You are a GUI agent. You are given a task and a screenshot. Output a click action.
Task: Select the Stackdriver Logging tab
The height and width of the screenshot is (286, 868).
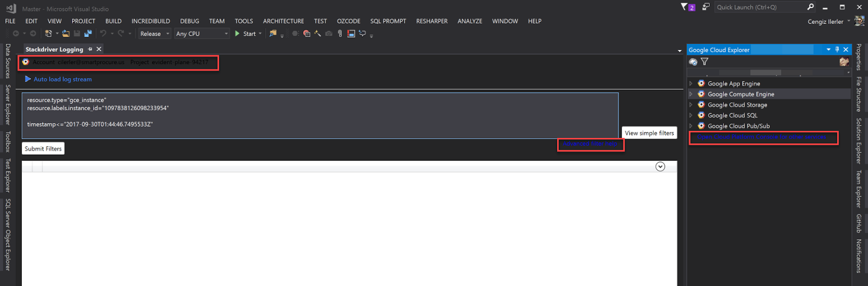coord(54,49)
